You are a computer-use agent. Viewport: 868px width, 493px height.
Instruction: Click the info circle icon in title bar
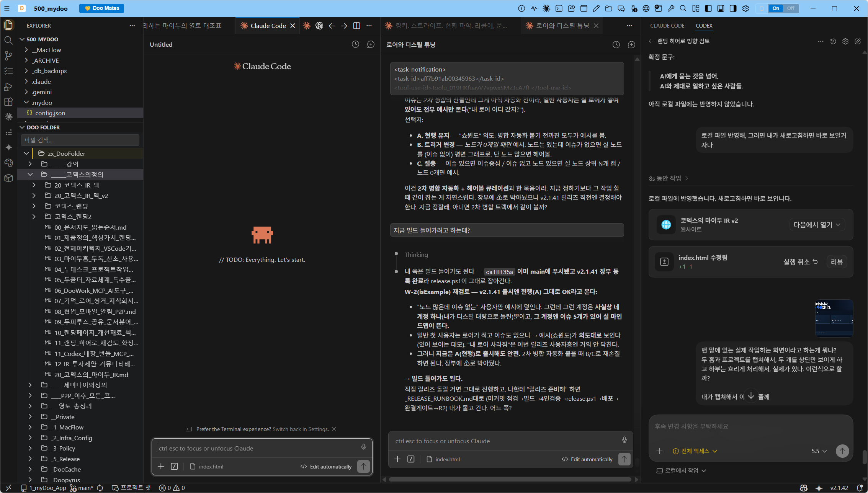(521, 8)
